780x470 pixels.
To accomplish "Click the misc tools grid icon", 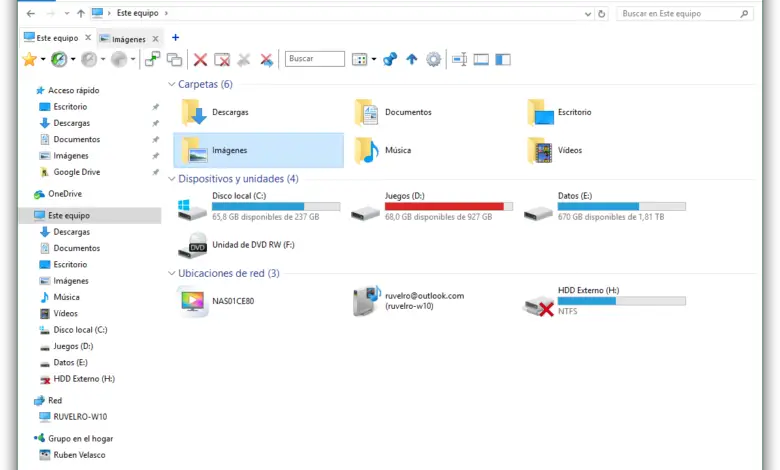I will [359, 60].
